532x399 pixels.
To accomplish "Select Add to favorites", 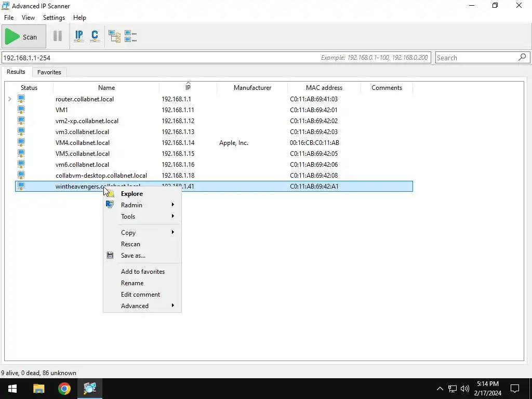I will (142, 271).
